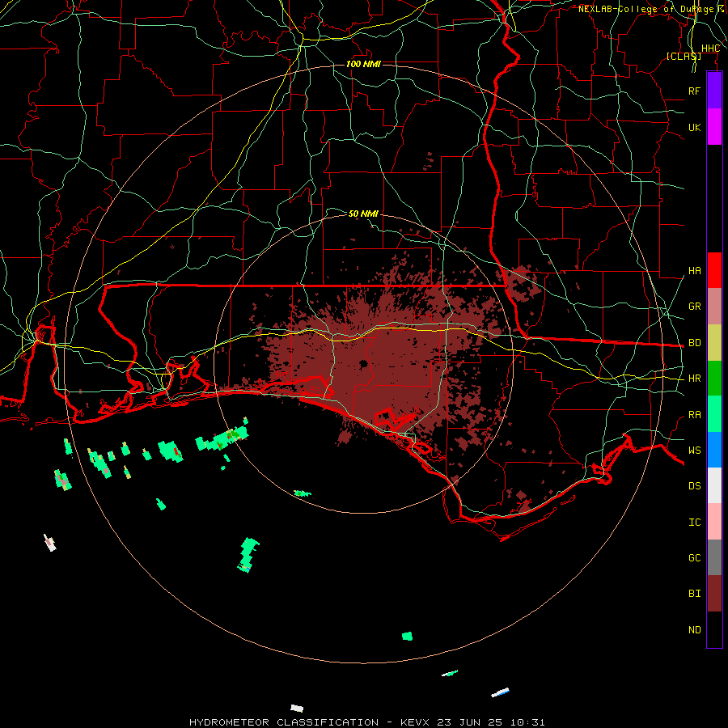Click the '23 JUN 25' date text

pos(470,722)
